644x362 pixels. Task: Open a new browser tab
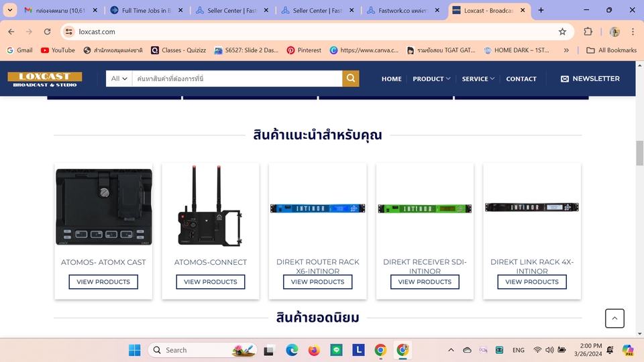(541, 10)
